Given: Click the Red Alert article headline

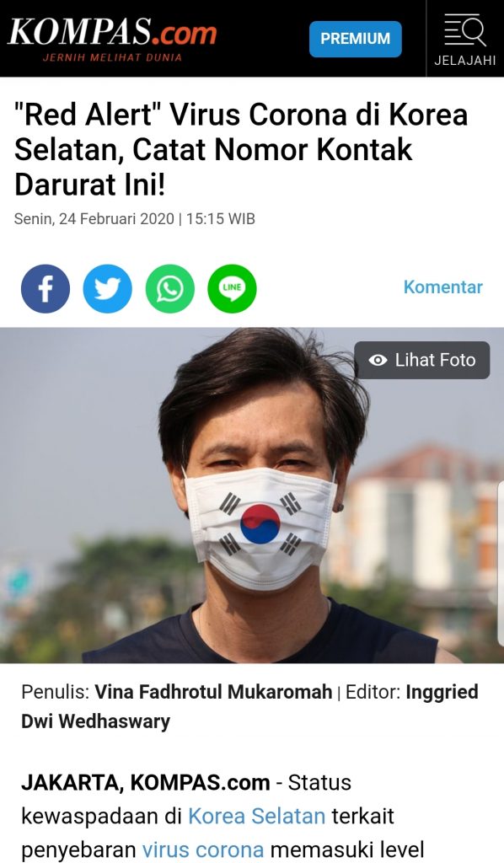Looking at the screenshot, I should 241,150.
